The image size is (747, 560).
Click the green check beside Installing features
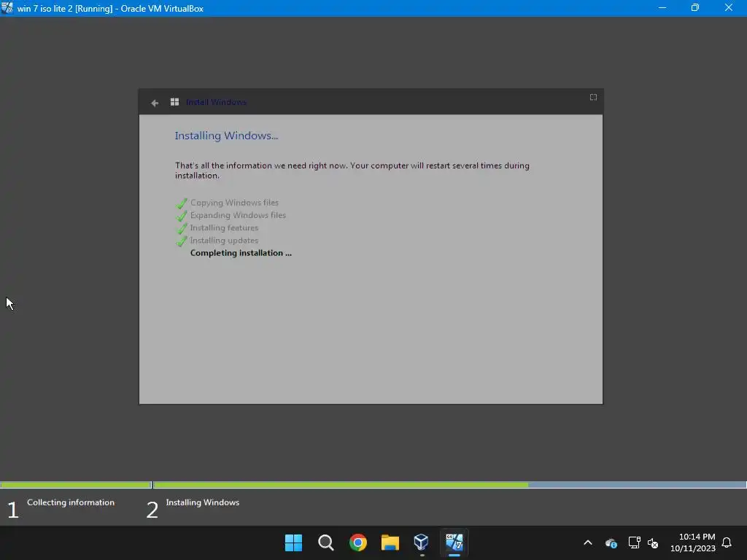182,228
